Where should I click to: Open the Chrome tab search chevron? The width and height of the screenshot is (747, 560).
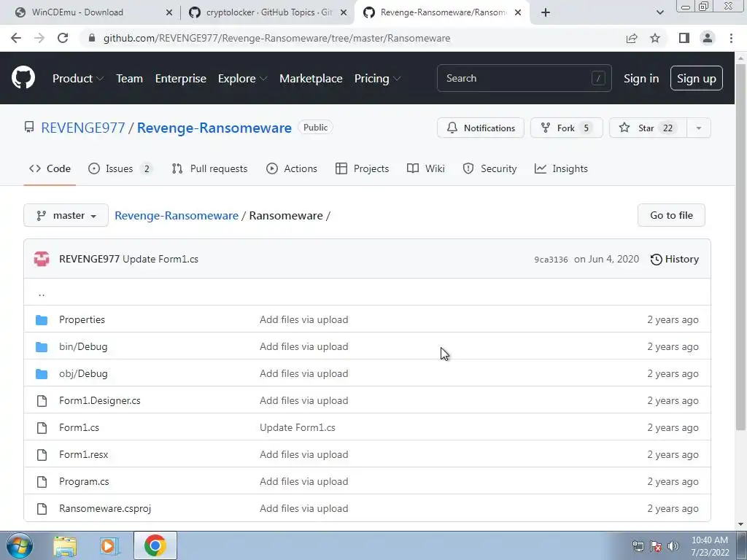tap(659, 12)
